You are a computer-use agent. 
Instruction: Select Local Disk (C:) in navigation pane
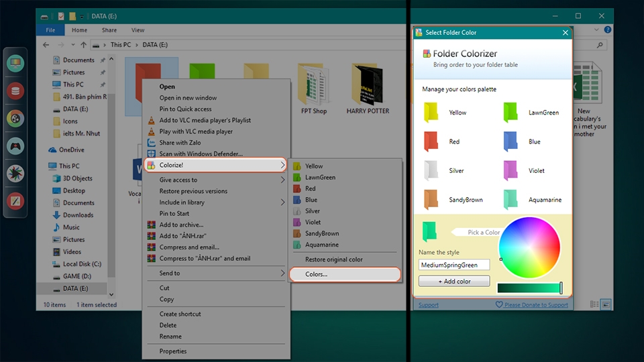(x=76, y=264)
